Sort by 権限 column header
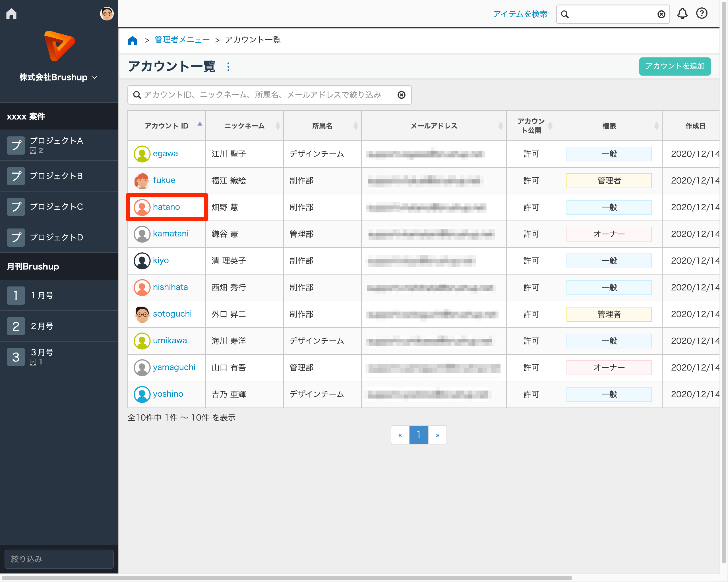 click(x=609, y=126)
